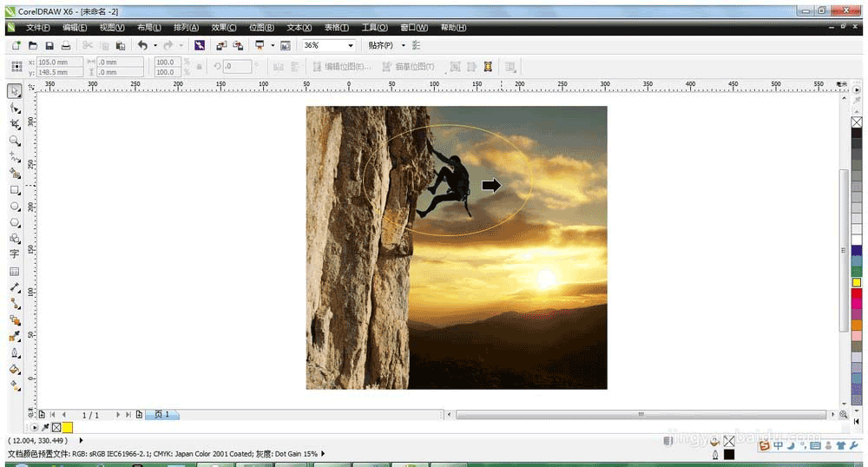Select the Crop tool
Viewport: 868px width, 467px height.
15,124
